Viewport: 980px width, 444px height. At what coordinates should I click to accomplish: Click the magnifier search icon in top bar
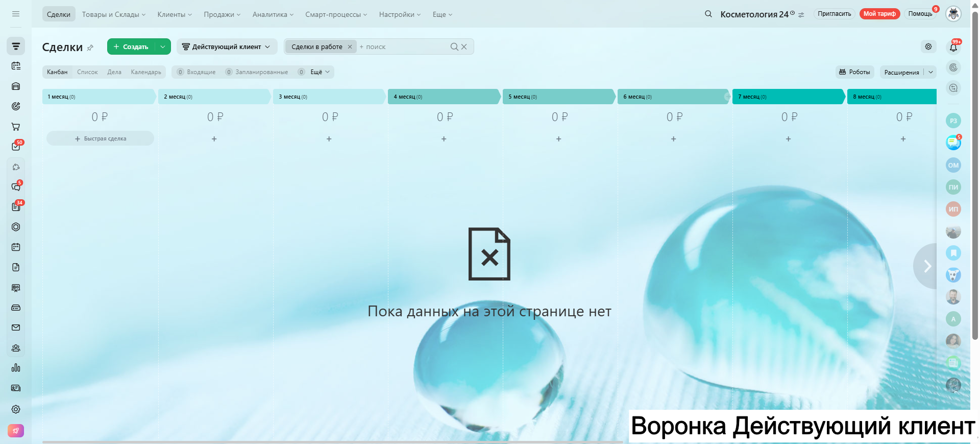click(708, 14)
